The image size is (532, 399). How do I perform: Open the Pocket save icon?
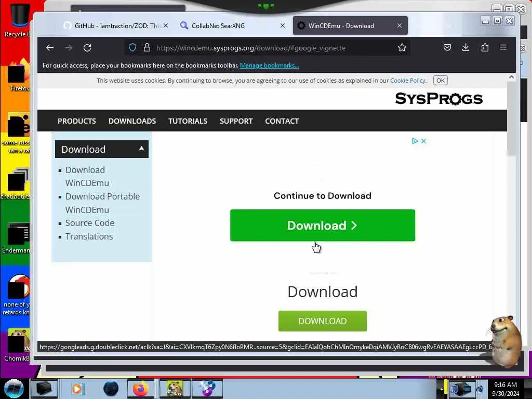coord(447,47)
